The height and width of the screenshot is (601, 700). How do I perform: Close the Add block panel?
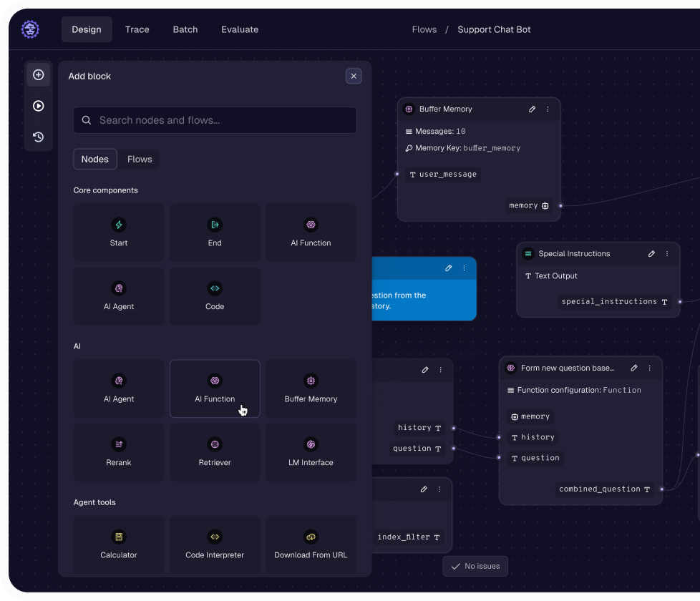point(353,76)
